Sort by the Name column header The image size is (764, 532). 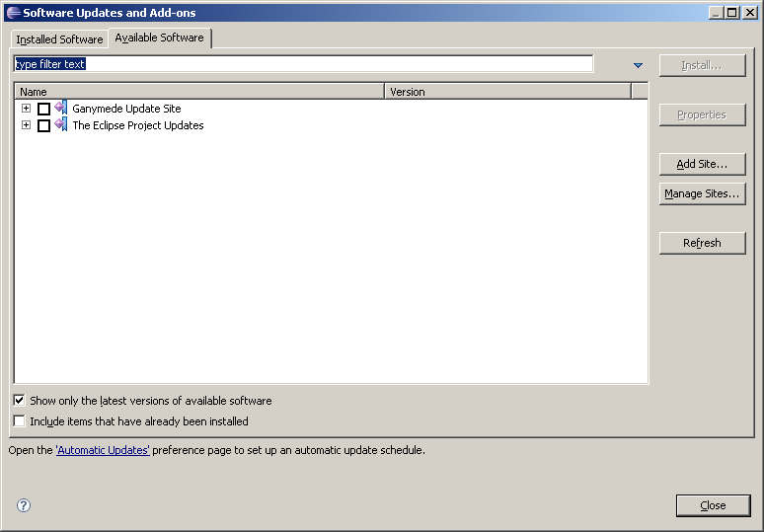[x=199, y=92]
